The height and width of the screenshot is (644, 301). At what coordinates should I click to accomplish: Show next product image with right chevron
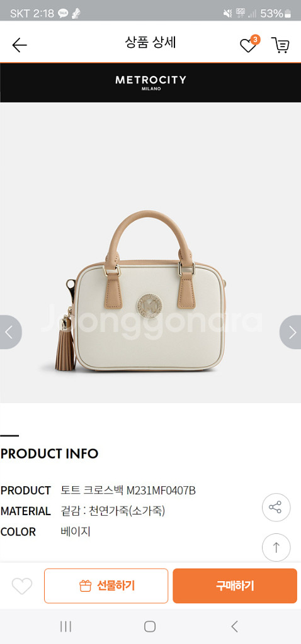coord(292,332)
